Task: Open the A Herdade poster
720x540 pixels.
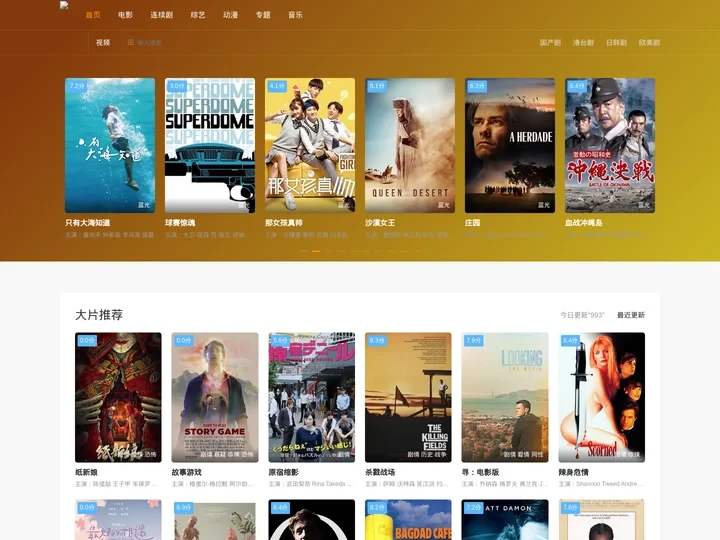Action: tap(510, 145)
